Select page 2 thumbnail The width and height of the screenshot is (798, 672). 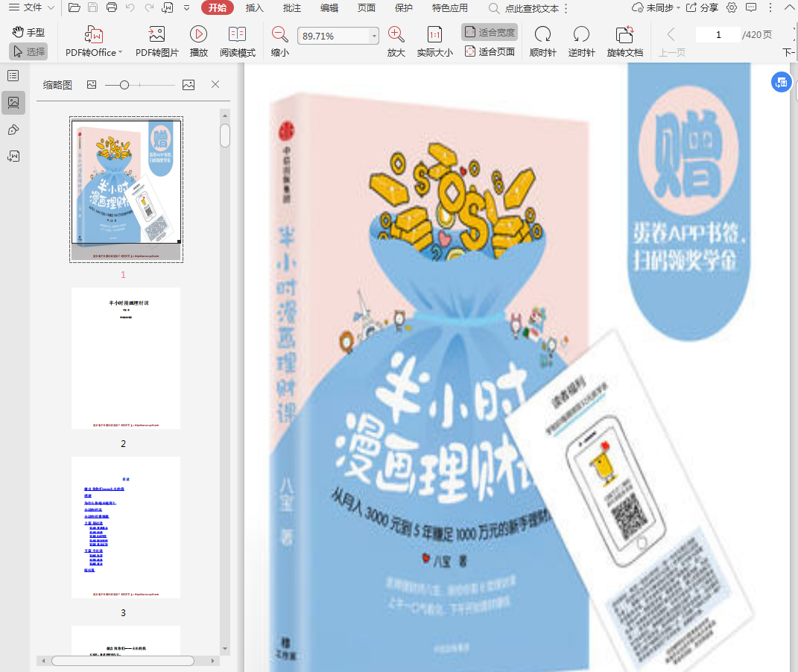pos(126,358)
